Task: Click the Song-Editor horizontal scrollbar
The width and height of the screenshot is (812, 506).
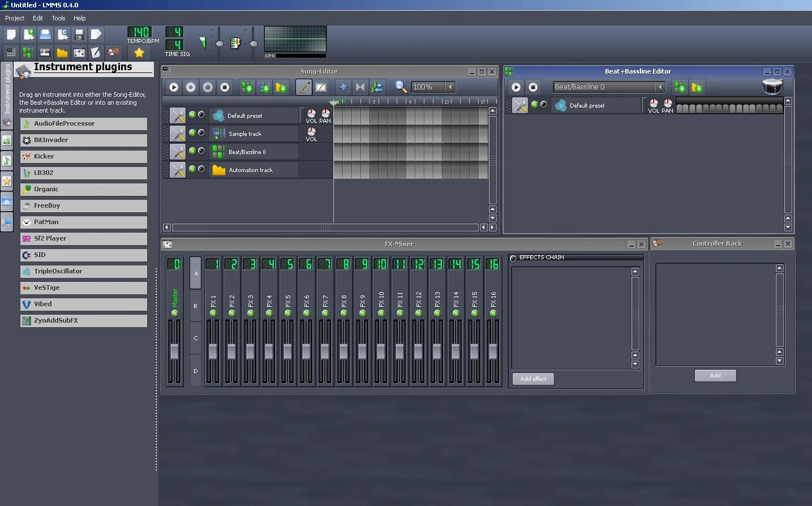Action: 325,228
